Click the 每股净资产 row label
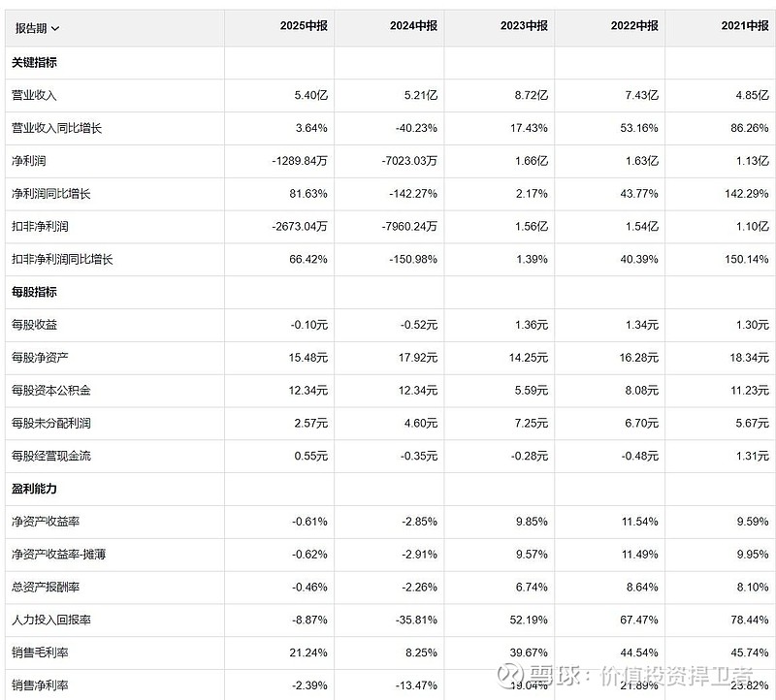The image size is (776, 700). 40,358
